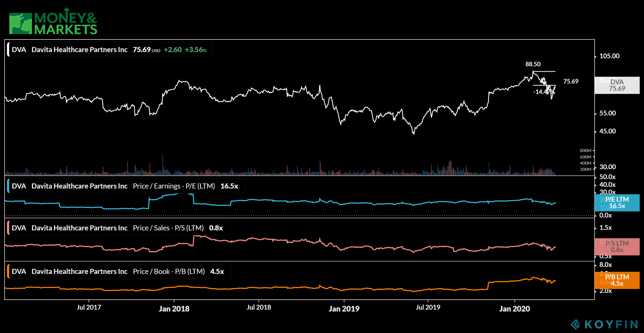This screenshot has width=644, height=333.
Task: Click the 40.0x P/E axis label
Action: (608, 185)
